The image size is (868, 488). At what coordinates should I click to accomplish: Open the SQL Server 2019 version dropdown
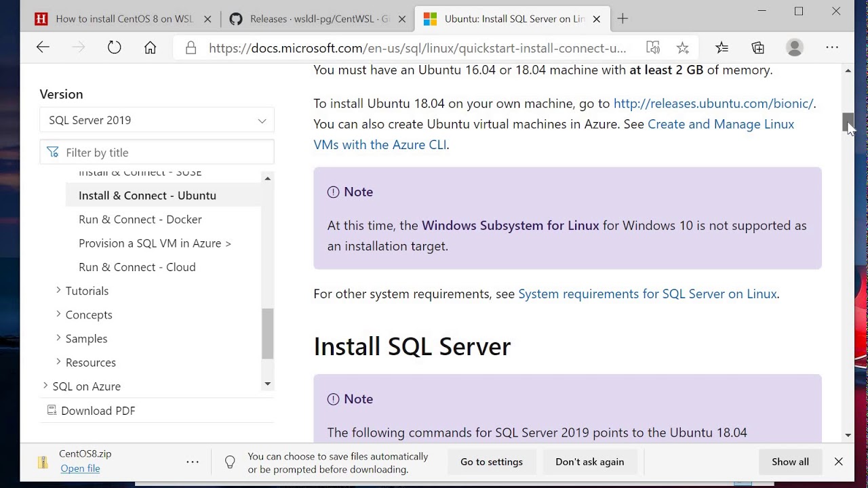click(x=157, y=120)
